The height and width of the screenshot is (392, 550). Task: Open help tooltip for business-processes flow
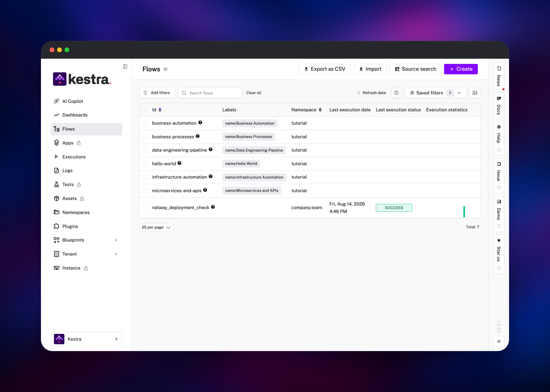tap(198, 136)
